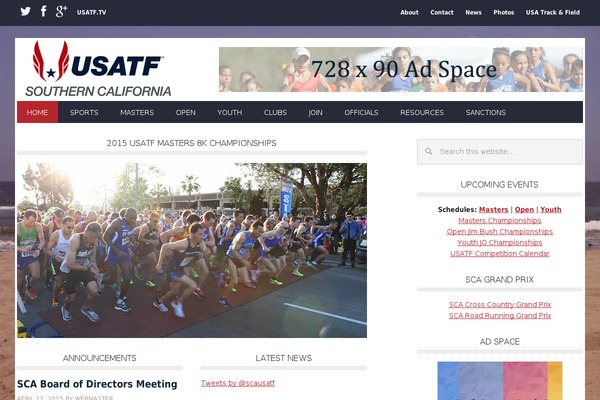Open the Twitter icon link
600x400 pixels.
[26, 11]
